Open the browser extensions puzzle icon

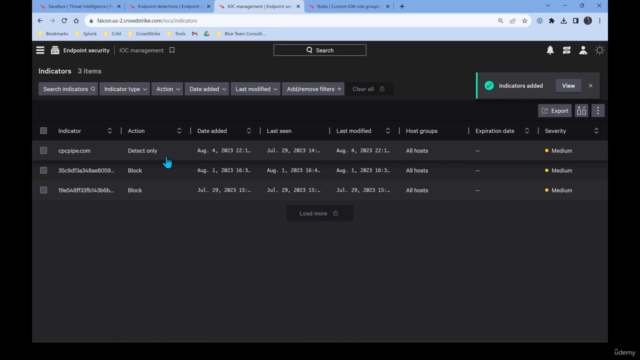[551, 21]
